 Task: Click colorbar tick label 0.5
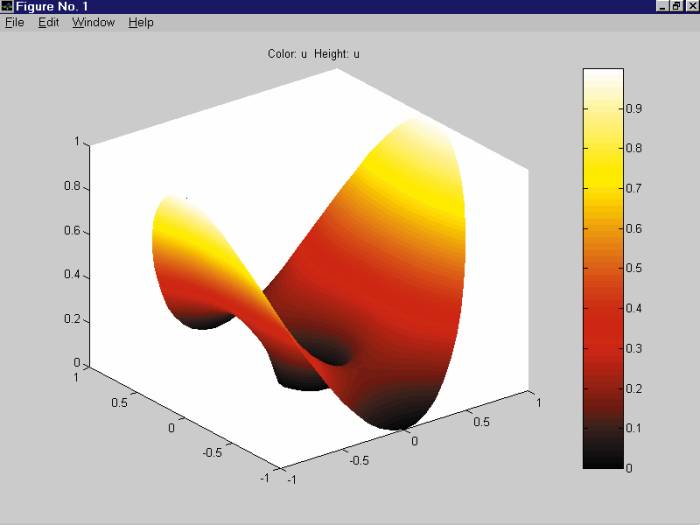point(634,268)
